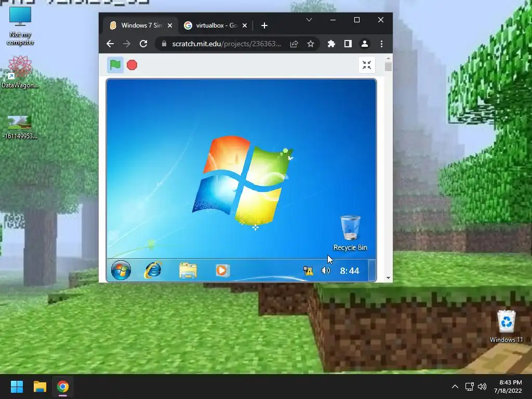Click the Chrome icon on host taskbar
This screenshot has height=399, width=532.
point(63,387)
